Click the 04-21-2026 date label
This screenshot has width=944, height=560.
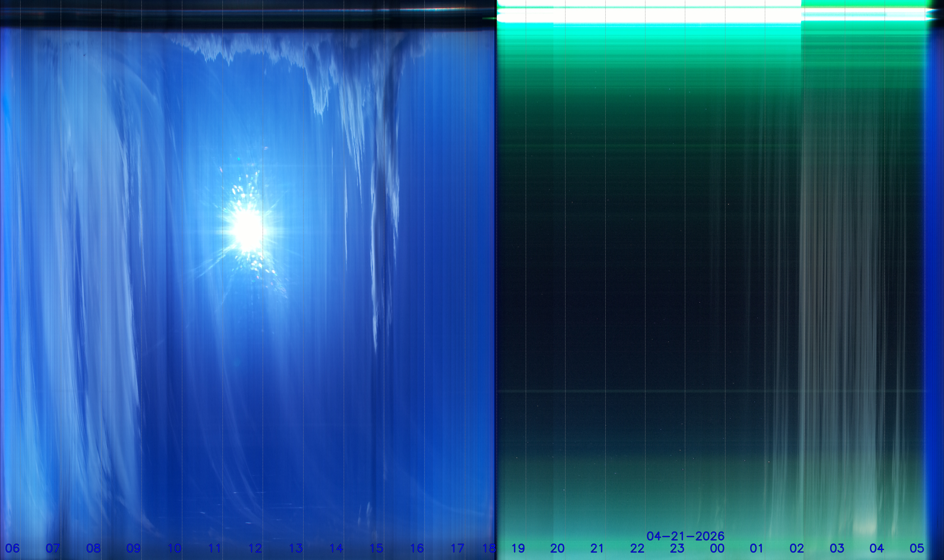coord(685,536)
